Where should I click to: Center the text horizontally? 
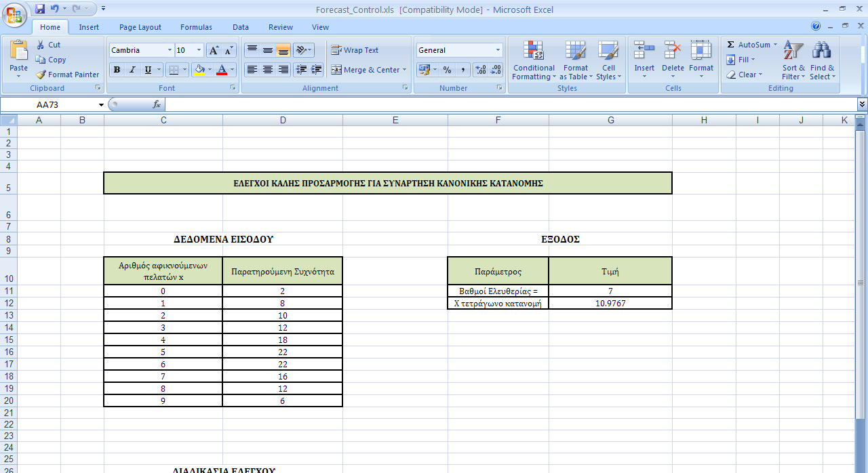pos(268,70)
